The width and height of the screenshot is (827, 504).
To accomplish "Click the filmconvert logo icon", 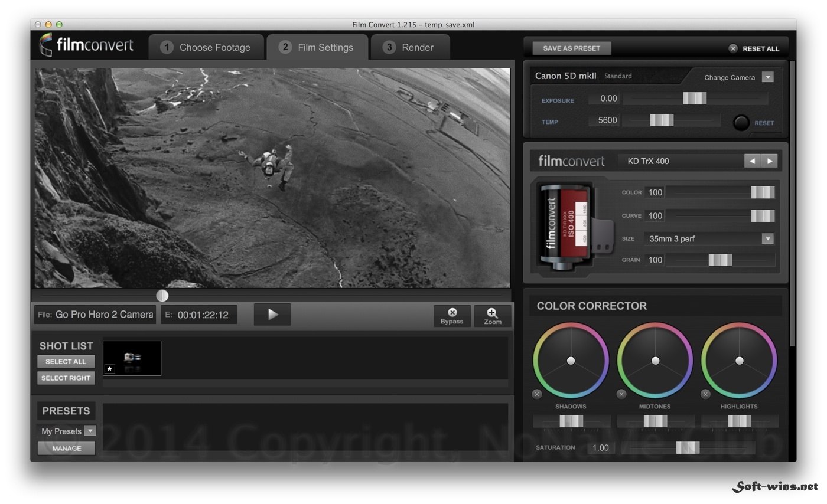I will point(45,45).
